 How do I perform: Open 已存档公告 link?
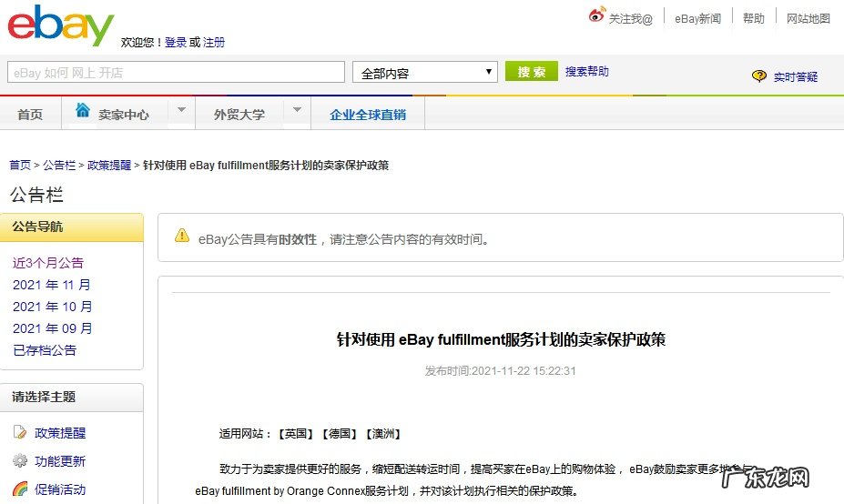(45, 350)
